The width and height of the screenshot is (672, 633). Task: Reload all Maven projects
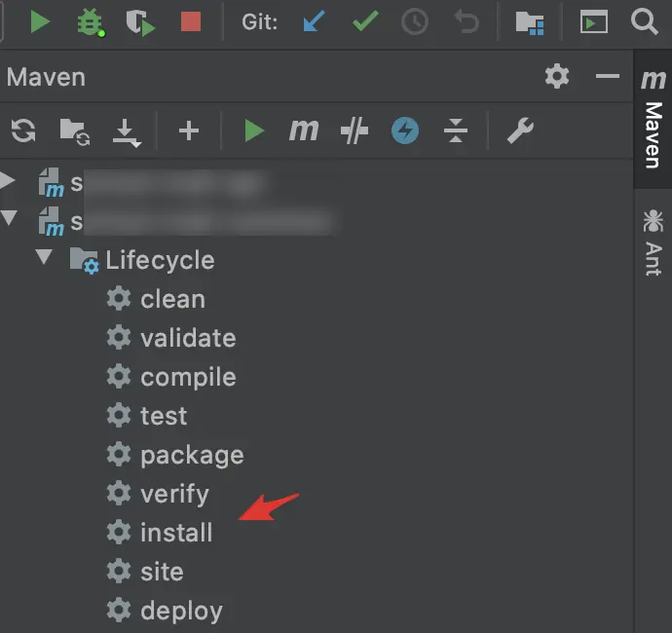click(x=23, y=130)
